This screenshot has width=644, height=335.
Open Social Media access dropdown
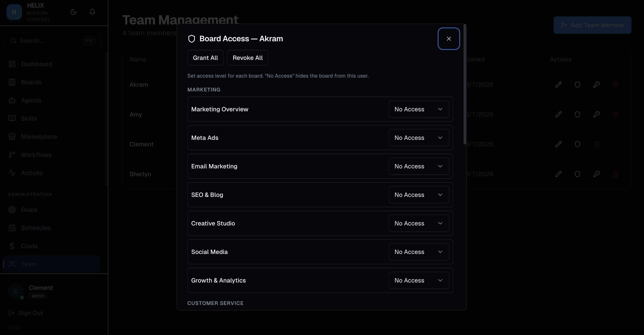click(419, 252)
